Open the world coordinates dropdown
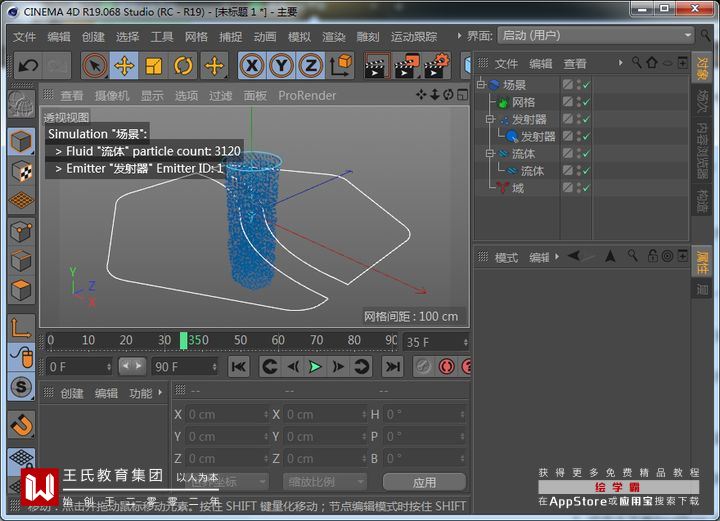720x521 pixels. coord(227,482)
